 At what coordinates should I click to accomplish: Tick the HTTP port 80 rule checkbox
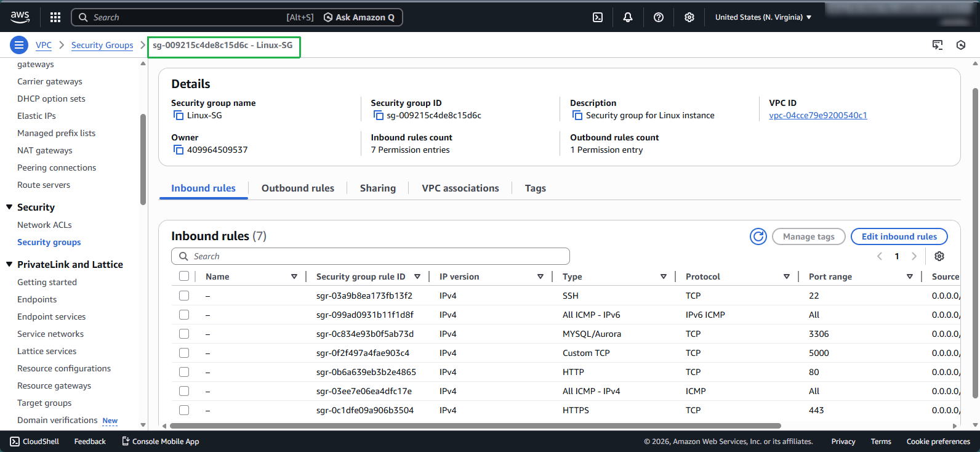[x=184, y=372]
